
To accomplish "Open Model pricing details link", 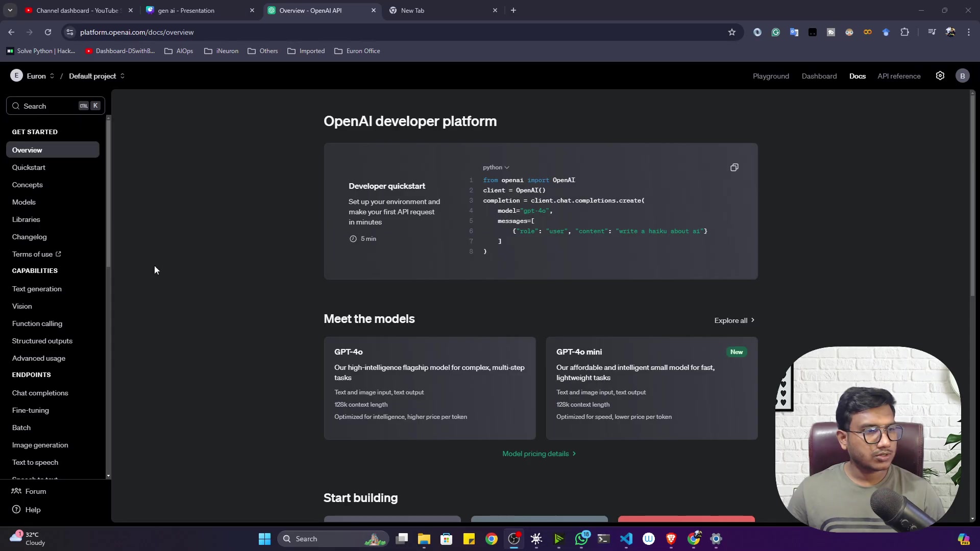I will coord(540,454).
